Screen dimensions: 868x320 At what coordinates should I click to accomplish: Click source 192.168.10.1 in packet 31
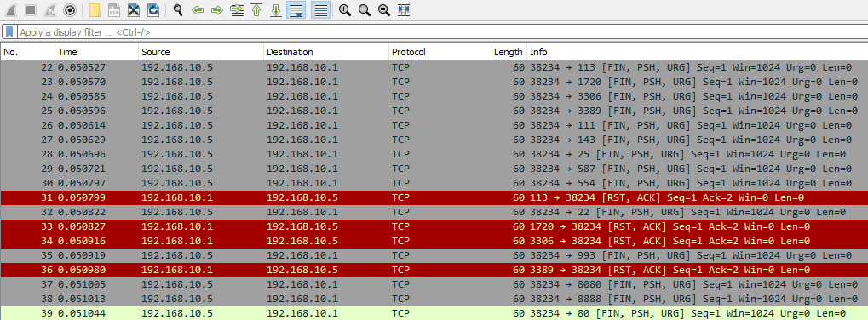point(176,197)
